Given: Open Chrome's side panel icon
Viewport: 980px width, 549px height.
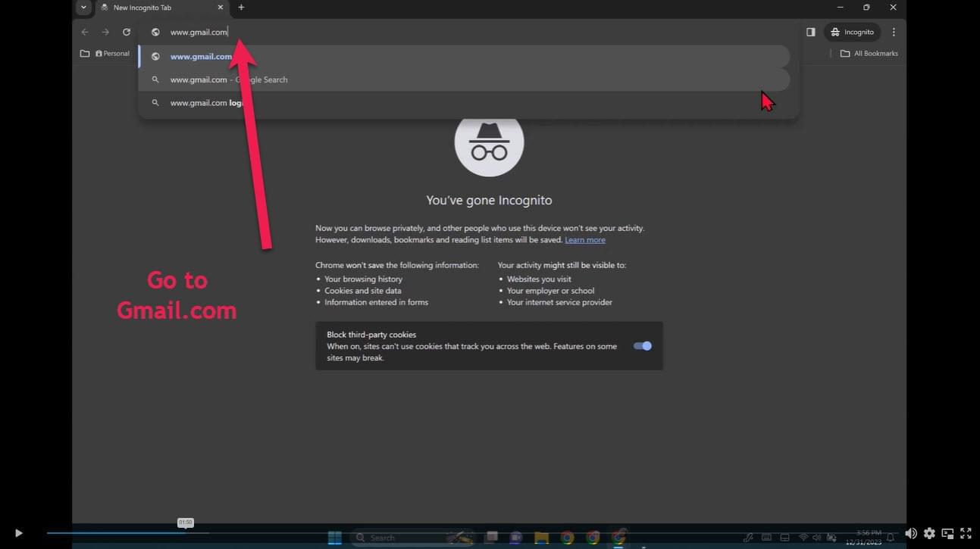Looking at the screenshot, I should click(x=810, y=33).
